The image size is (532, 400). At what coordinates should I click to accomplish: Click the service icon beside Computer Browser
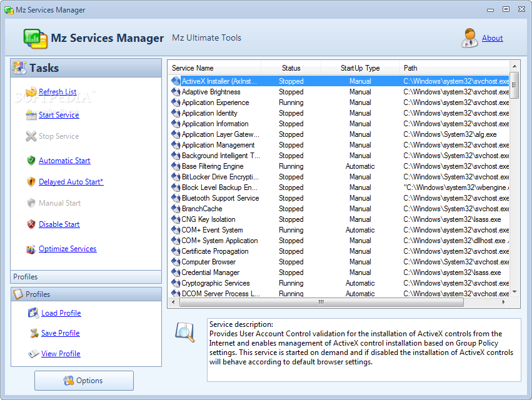[x=176, y=262]
